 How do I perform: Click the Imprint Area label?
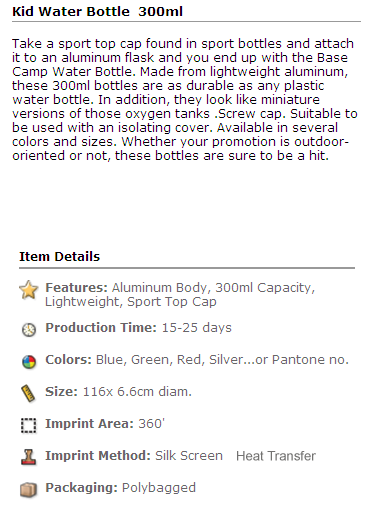89,423
